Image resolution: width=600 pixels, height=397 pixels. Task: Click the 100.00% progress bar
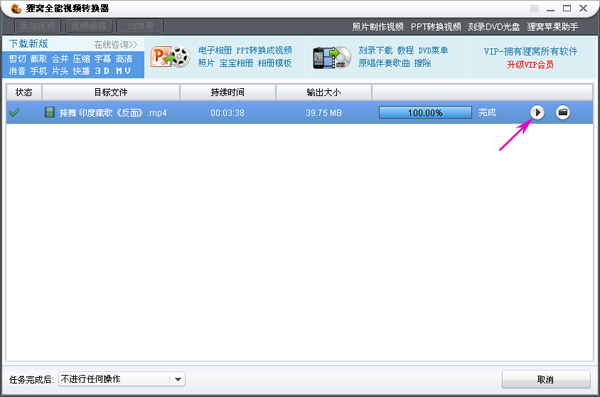[425, 113]
